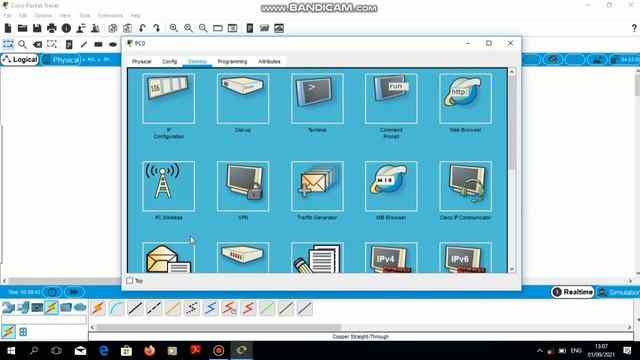Open the Tools menu
Screen dimensions: 640x360
(84, 16)
